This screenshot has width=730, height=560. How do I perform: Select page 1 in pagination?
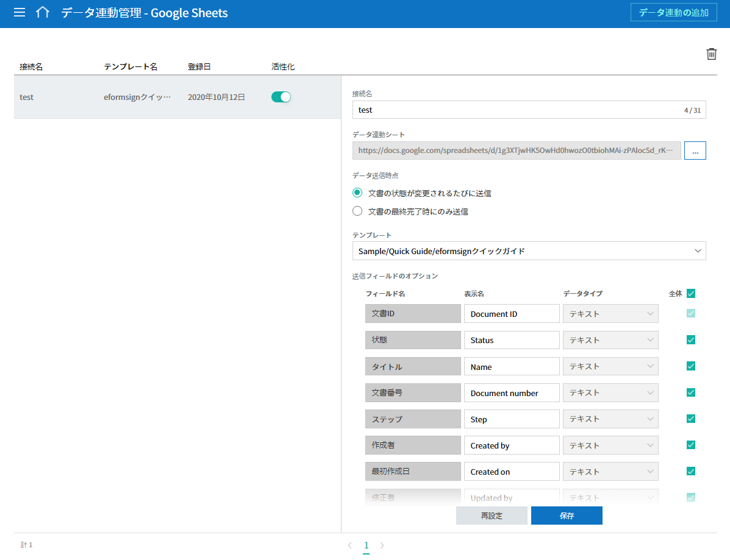pyautogui.click(x=367, y=545)
